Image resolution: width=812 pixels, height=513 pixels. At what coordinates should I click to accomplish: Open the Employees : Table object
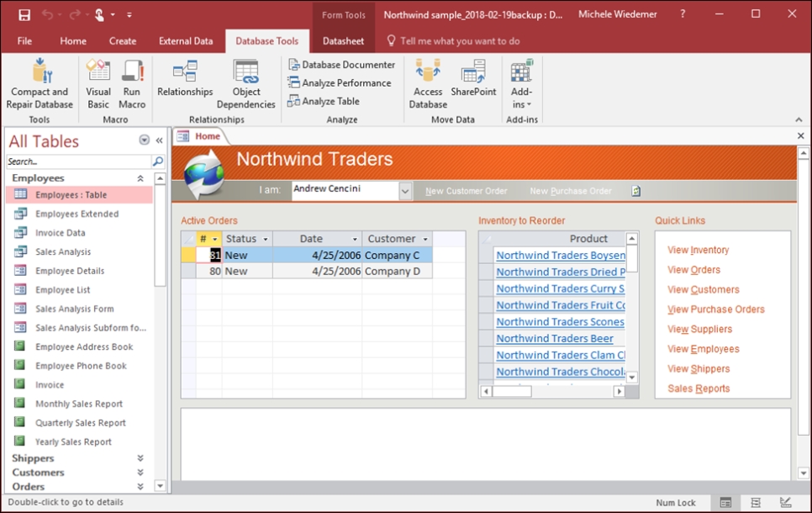pyautogui.click(x=79, y=195)
